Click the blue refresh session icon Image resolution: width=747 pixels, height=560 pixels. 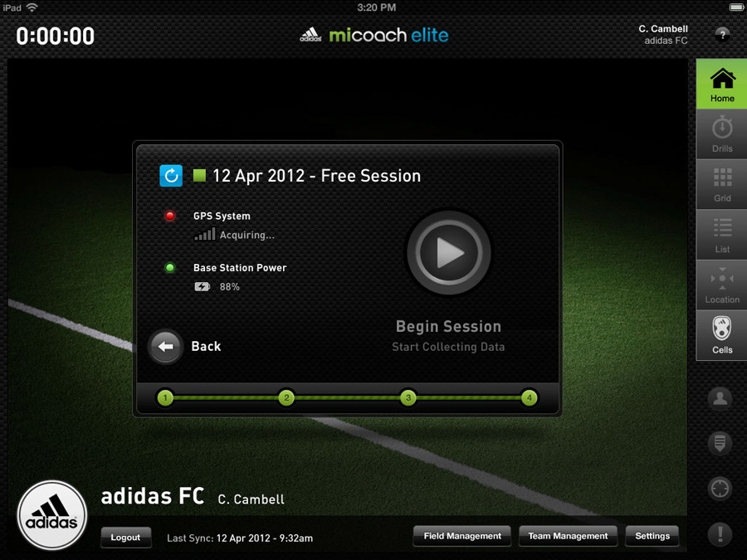pyautogui.click(x=171, y=176)
